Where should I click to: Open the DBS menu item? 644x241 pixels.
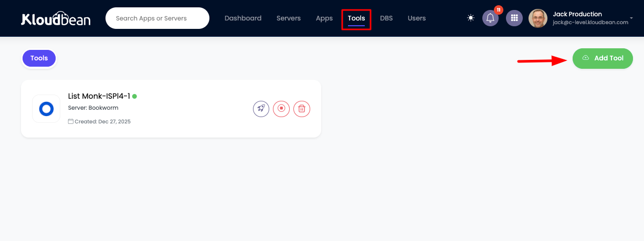point(386,18)
